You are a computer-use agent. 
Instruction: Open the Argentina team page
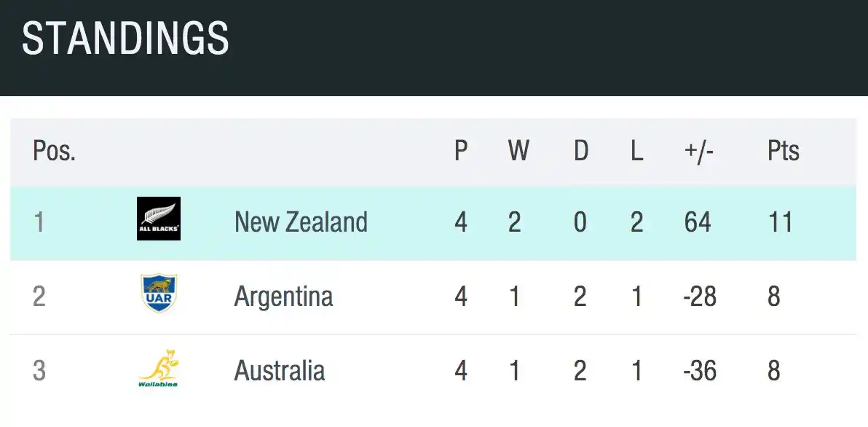point(283,297)
